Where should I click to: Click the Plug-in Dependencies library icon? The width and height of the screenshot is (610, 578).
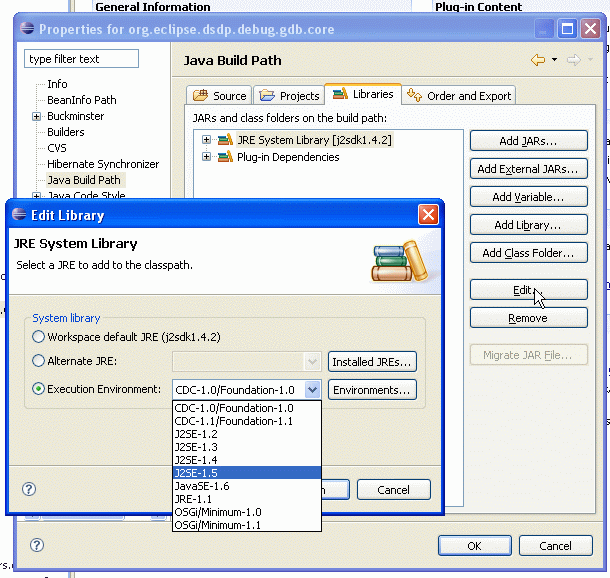click(x=225, y=157)
